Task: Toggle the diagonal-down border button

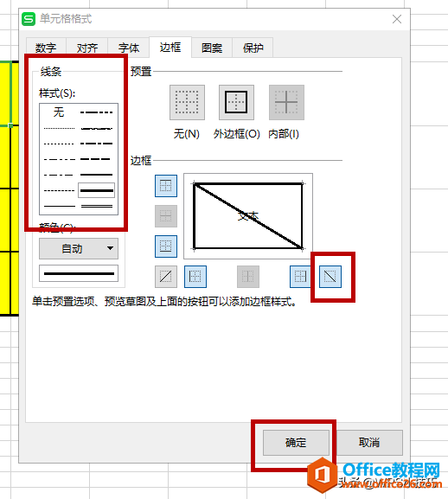Action: pos(330,277)
